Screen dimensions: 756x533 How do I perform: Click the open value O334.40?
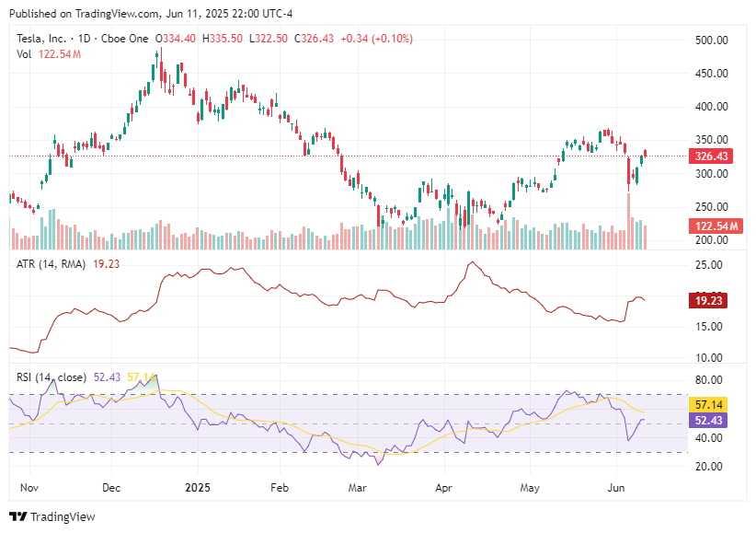[x=176, y=39]
